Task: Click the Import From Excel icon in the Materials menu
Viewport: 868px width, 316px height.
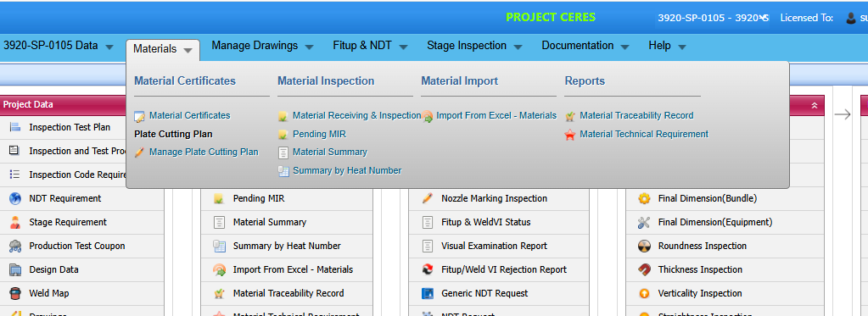Action: (427, 117)
